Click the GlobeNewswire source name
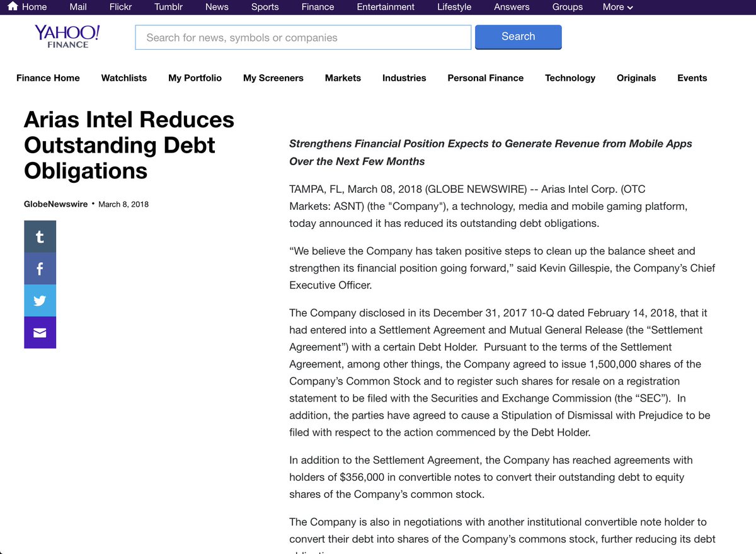756x554 pixels. 56,204
